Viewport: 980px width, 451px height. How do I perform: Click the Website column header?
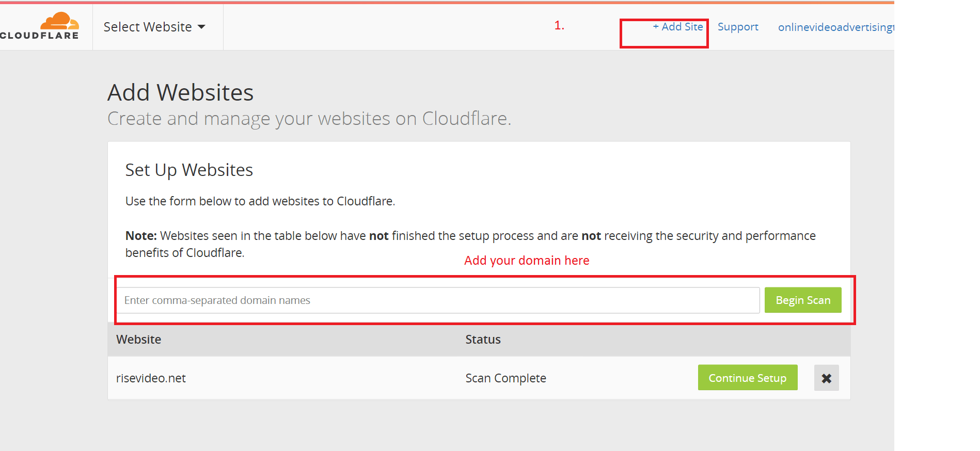[138, 340]
